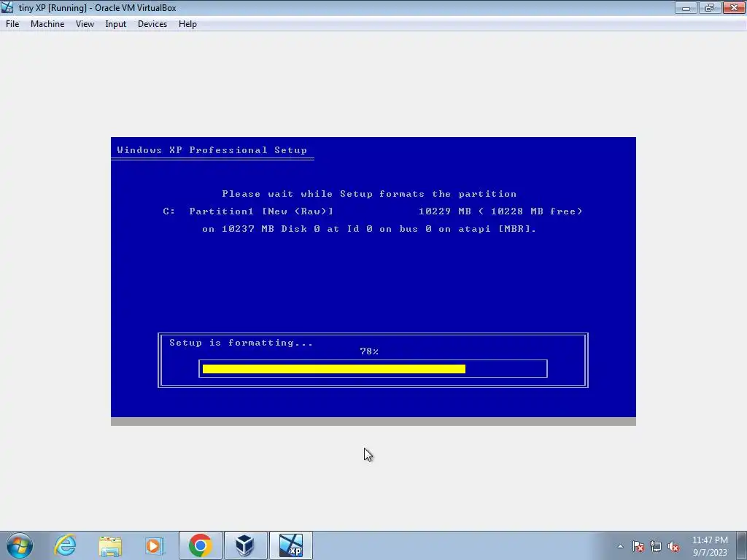The width and height of the screenshot is (747, 560).
Task: Click the 'Setup is formatting...' text
Action: (241, 343)
